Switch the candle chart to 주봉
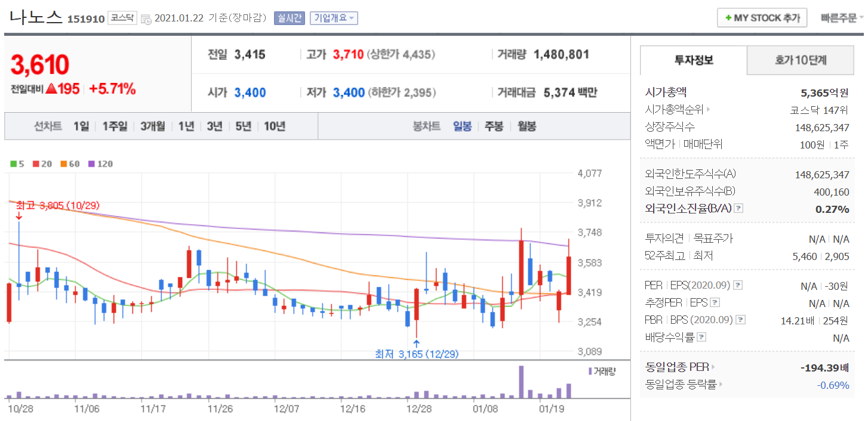This screenshot has height=421, width=868. pyautogui.click(x=494, y=126)
